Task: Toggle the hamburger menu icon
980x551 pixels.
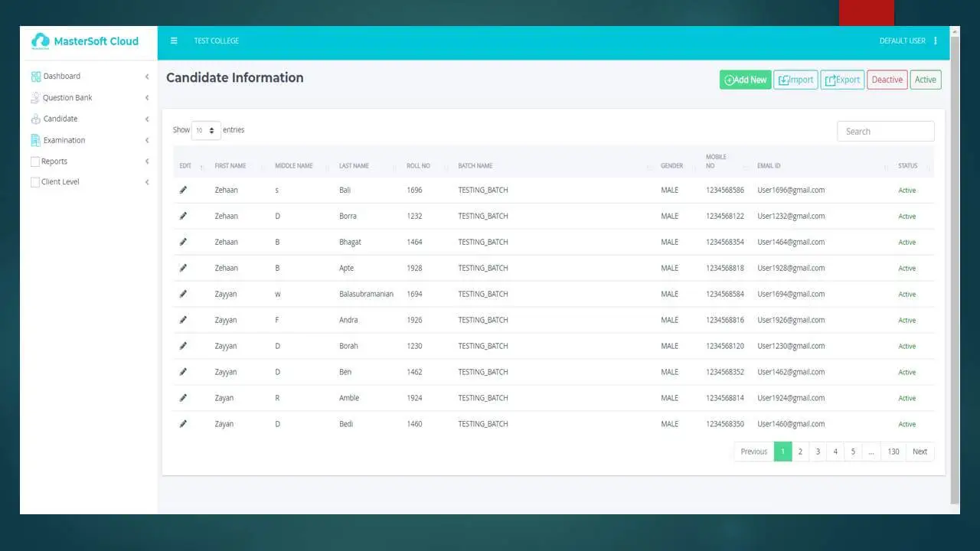Action: (174, 41)
